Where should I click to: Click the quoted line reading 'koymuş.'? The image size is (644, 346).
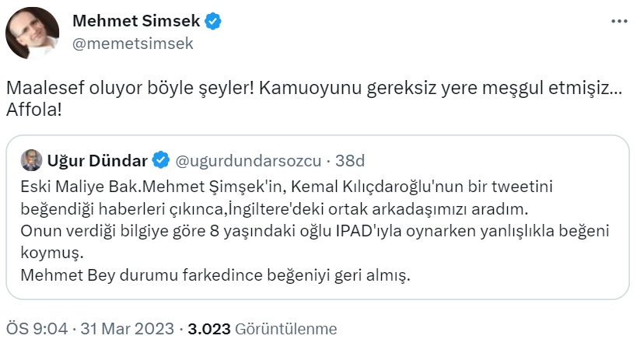click(46, 252)
